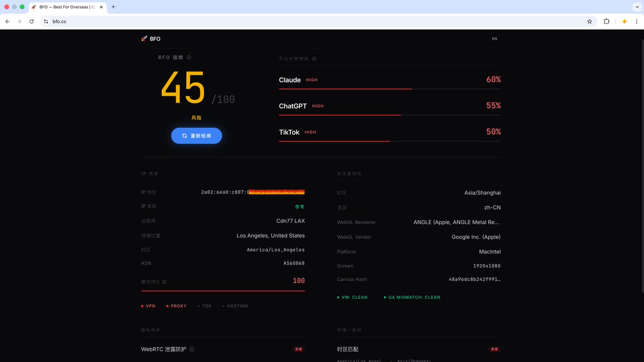Select the BFO — Best For Overseas tab

click(67, 7)
